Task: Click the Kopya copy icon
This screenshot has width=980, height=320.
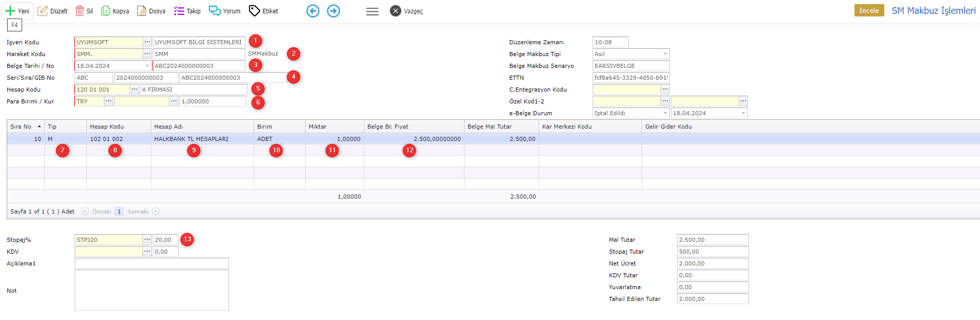Action: click(x=105, y=11)
